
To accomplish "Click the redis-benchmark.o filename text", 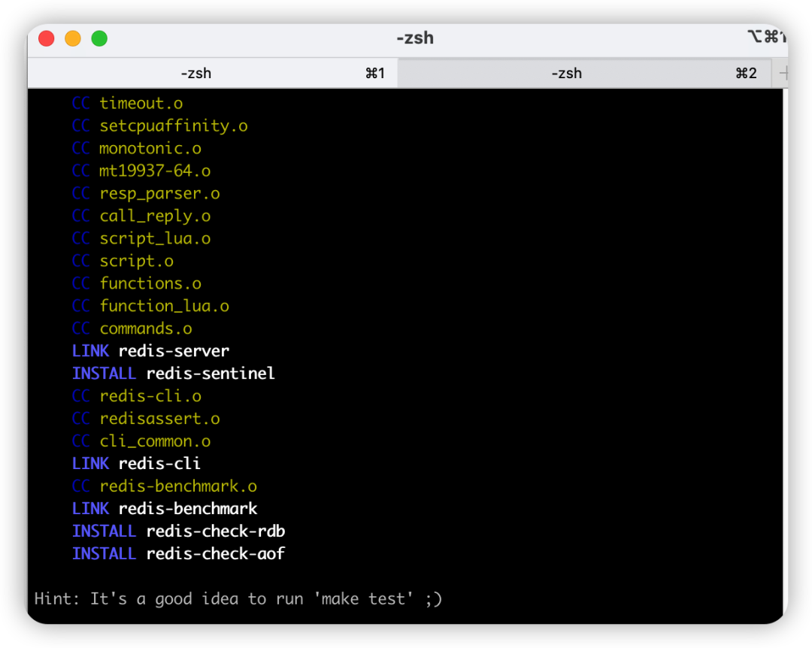I will [x=178, y=486].
